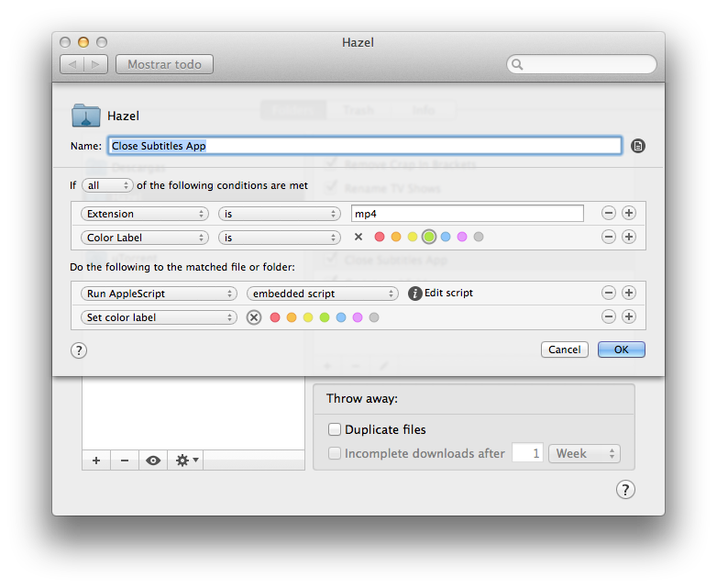Select the orange color in the Color Label condition

(396, 237)
